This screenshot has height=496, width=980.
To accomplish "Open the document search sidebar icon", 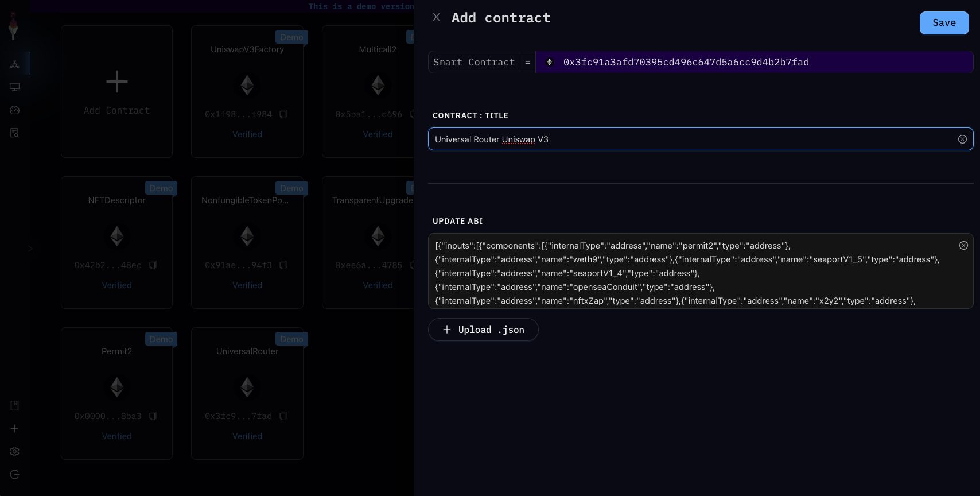I will [x=15, y=133].
